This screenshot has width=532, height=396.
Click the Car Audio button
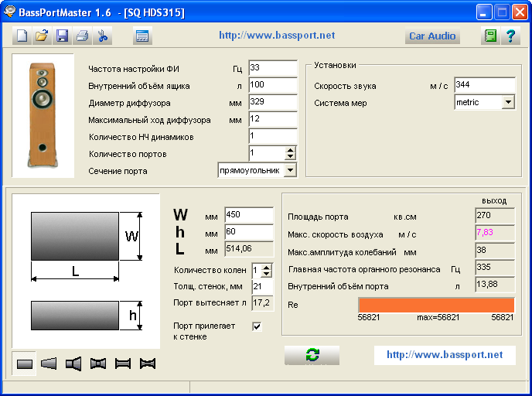[432, 36]
